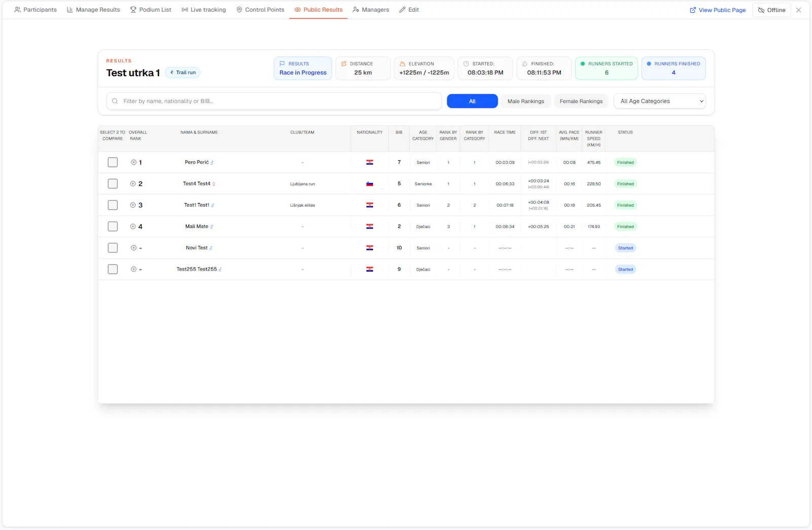Check the compare box for Test4 Test4
The height and width of the screenshot is (530, 812).
[113, 184]
